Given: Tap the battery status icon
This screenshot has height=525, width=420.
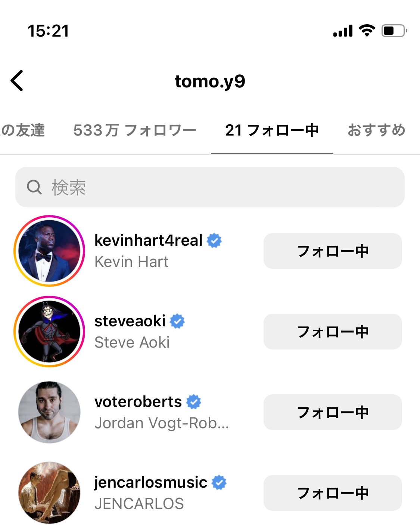Looking at the screenshot, I should tap(394, 31).
